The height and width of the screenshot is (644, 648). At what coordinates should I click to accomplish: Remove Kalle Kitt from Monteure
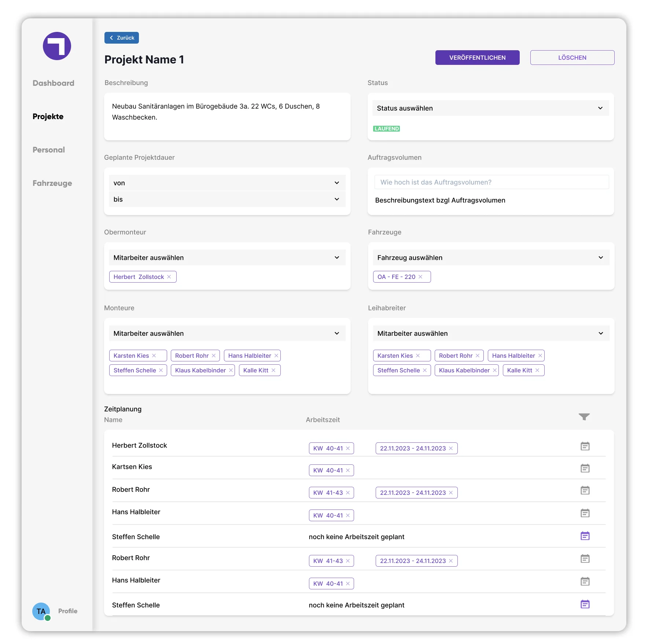click(273, 370)
